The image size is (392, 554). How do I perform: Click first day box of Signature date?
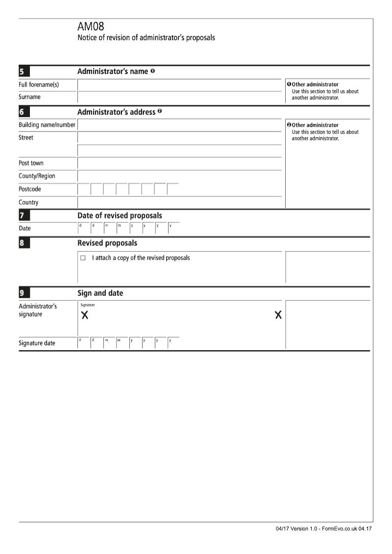84,343
